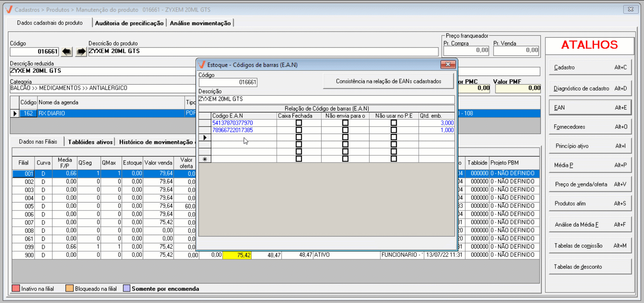Select the RX DIARIO agenda row
The width and height of the screenshot is (644, 303).
click(103, 114)
